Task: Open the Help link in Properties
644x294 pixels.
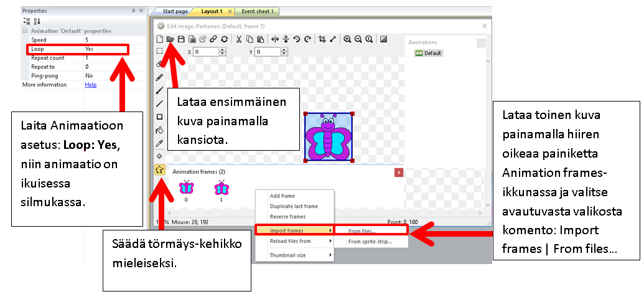Action: 90,85
